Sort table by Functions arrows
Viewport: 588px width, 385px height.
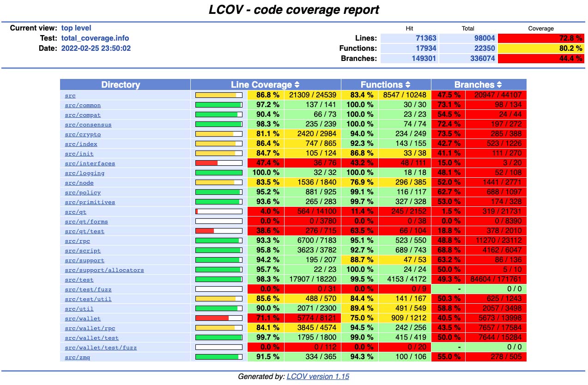pyautogui.click(x=408, y=85)
